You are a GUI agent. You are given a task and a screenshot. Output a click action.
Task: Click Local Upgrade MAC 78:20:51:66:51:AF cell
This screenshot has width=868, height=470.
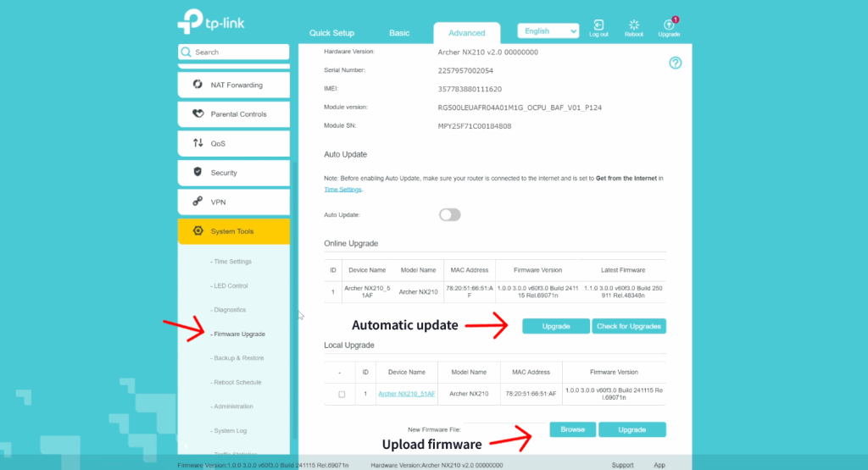(531, 394)
